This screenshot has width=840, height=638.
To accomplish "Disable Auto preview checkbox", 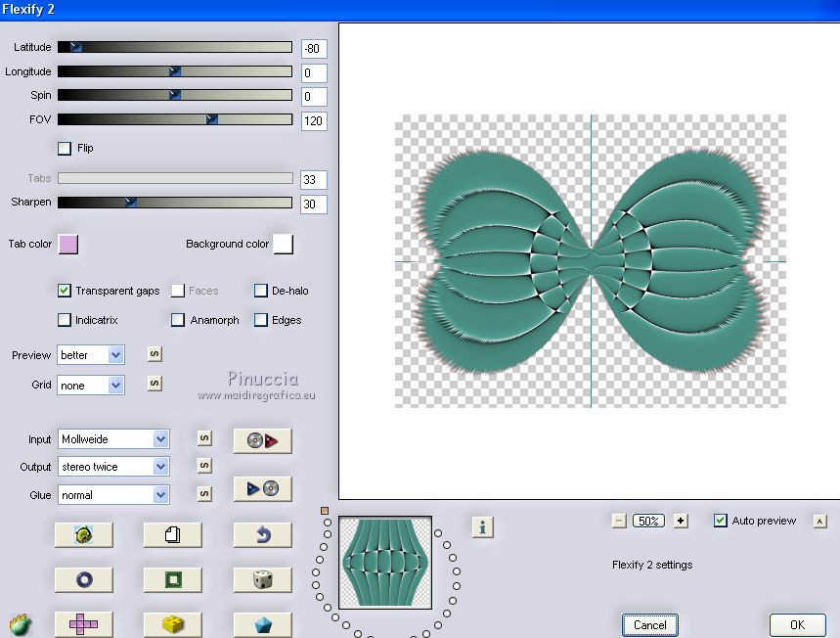I will click(721, 521).
